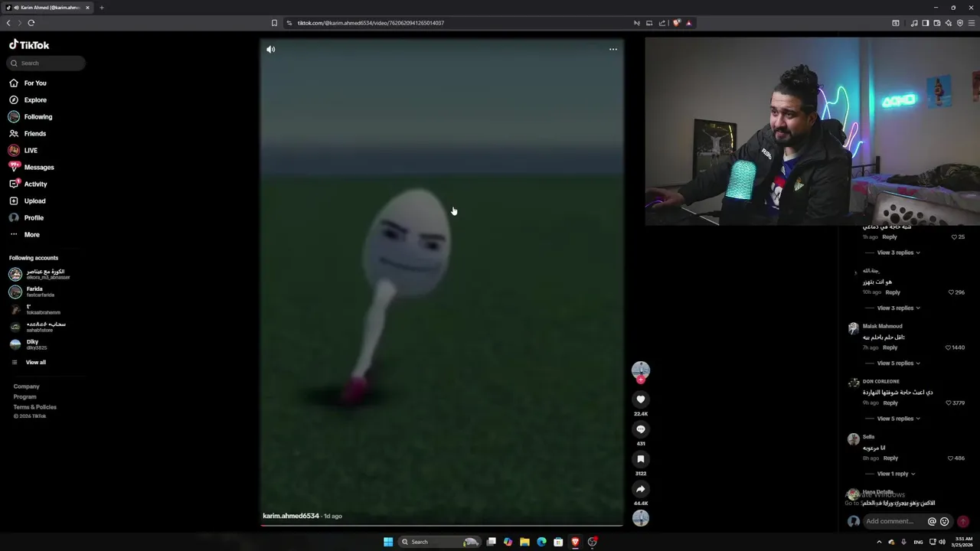
Task: Like the video with the heart icon
Action: click(x=641, y=399)
